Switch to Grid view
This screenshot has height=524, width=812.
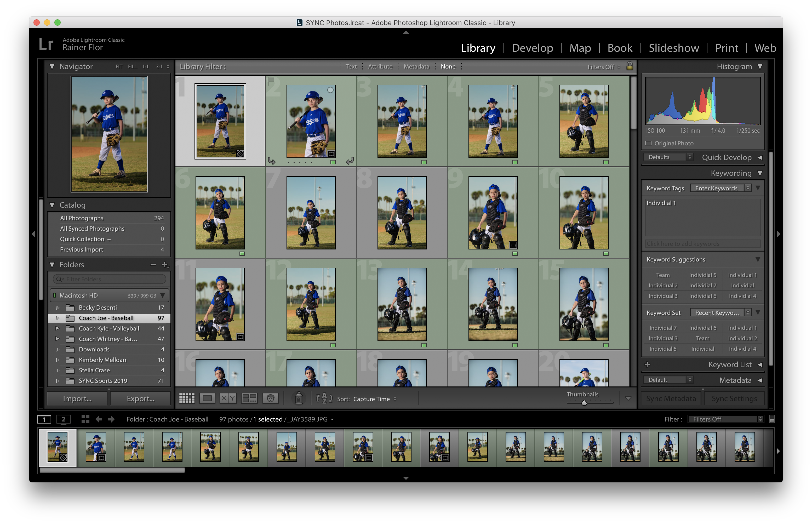point(187,398)
